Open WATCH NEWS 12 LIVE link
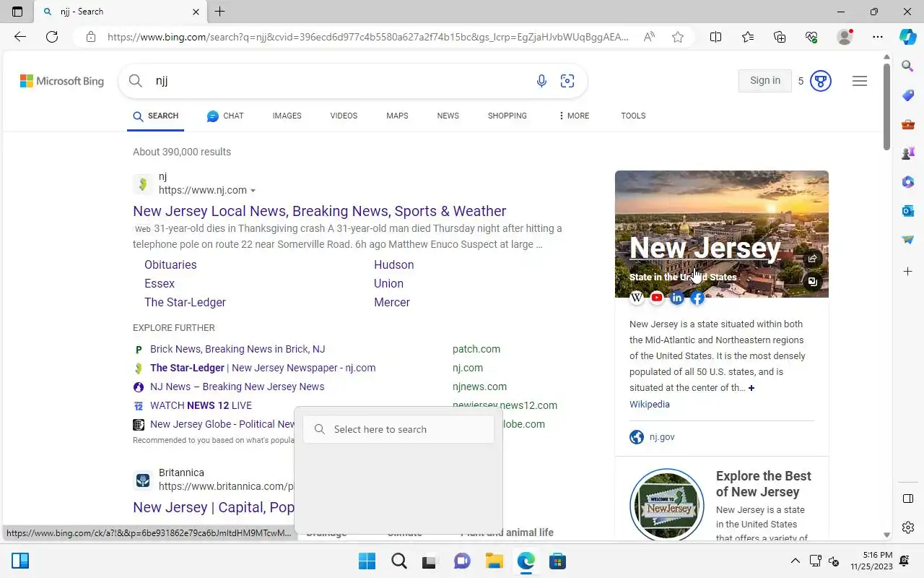This screenshot has height=578, width=924. (201, 405)
